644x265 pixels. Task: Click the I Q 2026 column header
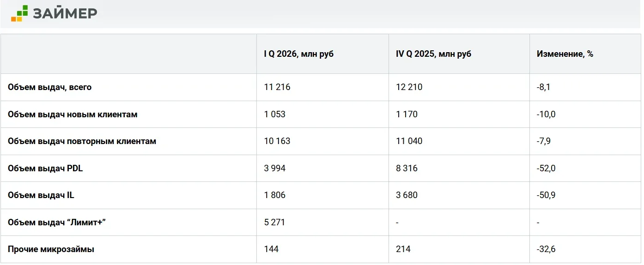tap(298, 54)
